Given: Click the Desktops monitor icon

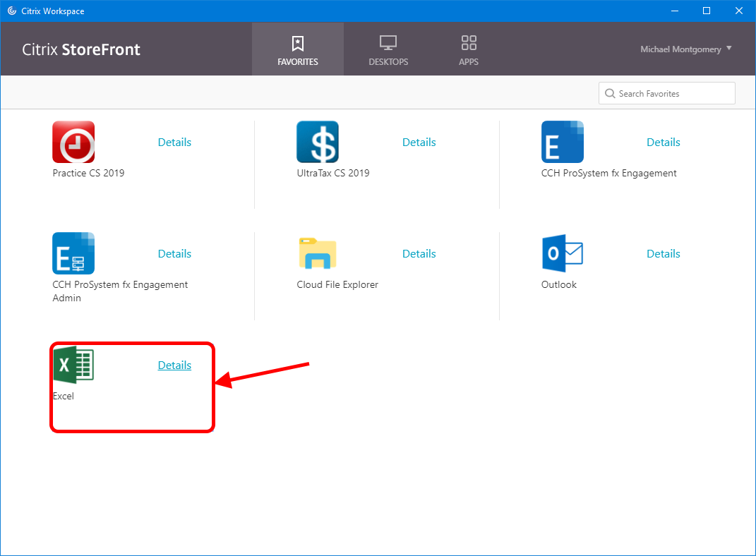Looking at the screenshot, I should pos(388,43).
